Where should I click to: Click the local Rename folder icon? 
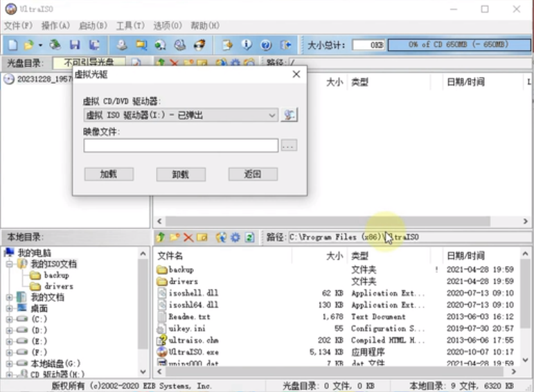[x=202, y=237]
